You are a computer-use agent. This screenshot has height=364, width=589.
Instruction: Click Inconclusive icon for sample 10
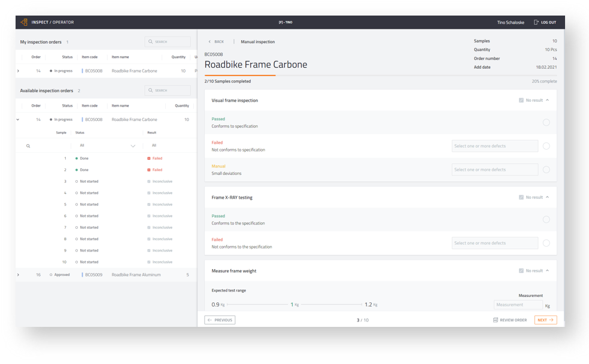coord(149,262)
